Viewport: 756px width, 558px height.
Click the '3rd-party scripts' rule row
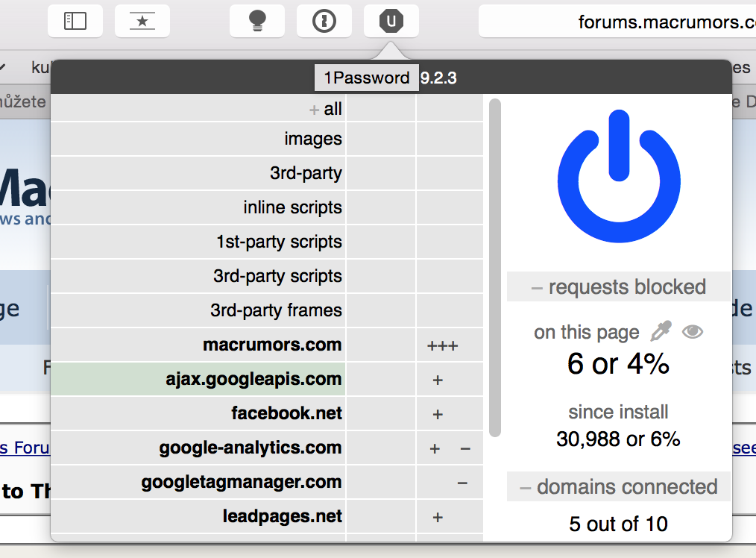pyautogui.click(x=198, y=276)
